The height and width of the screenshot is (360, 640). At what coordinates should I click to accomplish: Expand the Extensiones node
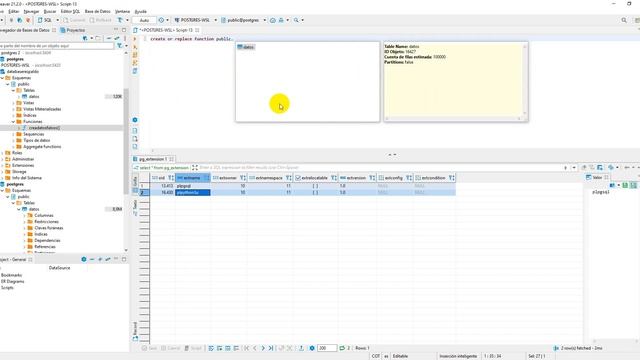pyautogui.click(x=2, y=165)
